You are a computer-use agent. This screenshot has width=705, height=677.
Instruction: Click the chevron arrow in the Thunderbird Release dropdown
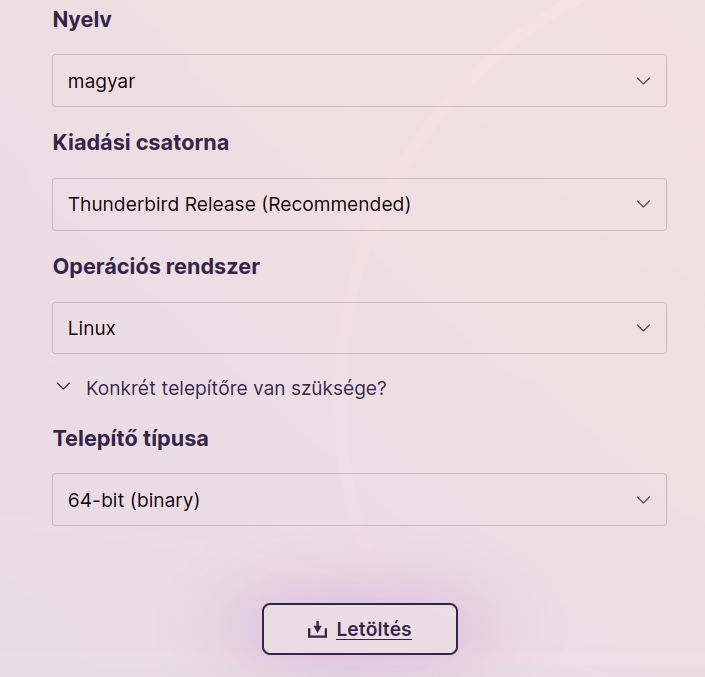coord(643,204)
